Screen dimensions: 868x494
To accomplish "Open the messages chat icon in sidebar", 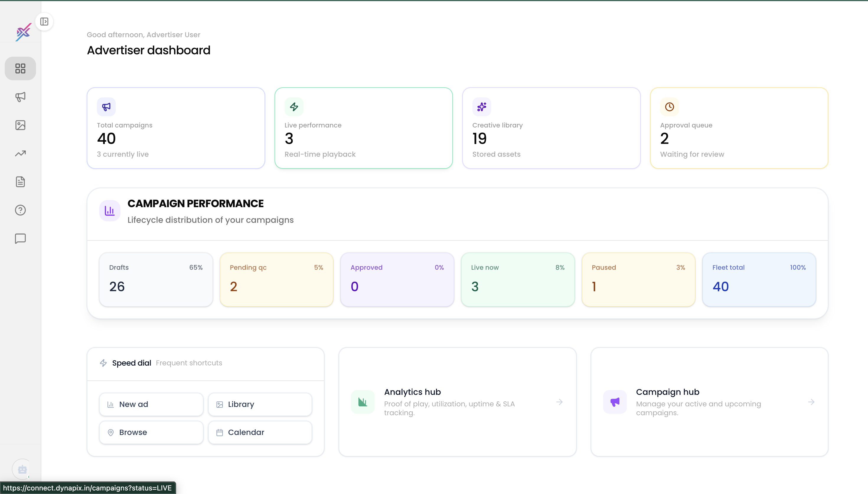I will (20, 238).
